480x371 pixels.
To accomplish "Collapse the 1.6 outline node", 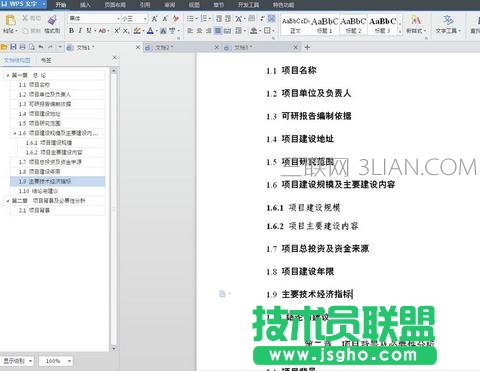I will pos(14,133).
